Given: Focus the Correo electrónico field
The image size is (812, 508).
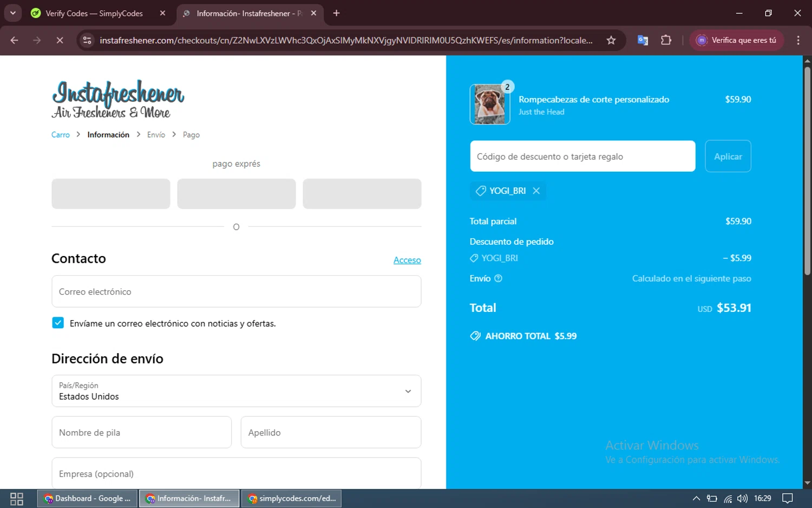Looking at the screenshot, I should (237, 291).
